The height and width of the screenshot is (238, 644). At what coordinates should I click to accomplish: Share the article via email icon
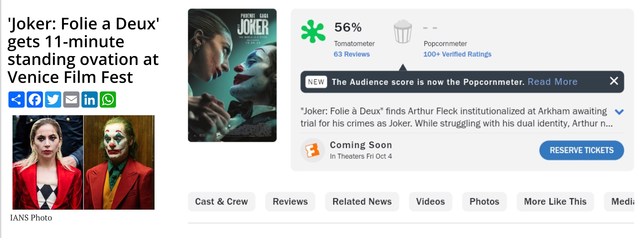[x=71, y=100]
